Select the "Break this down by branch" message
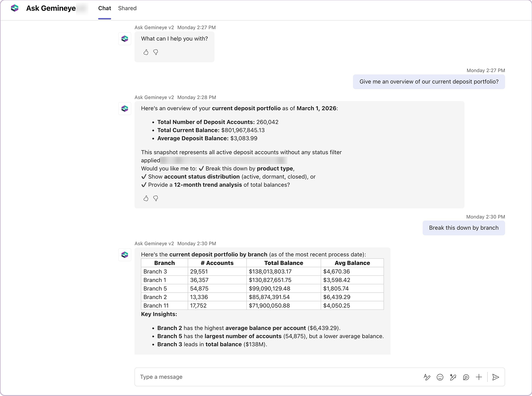 (x=464, y=228)
